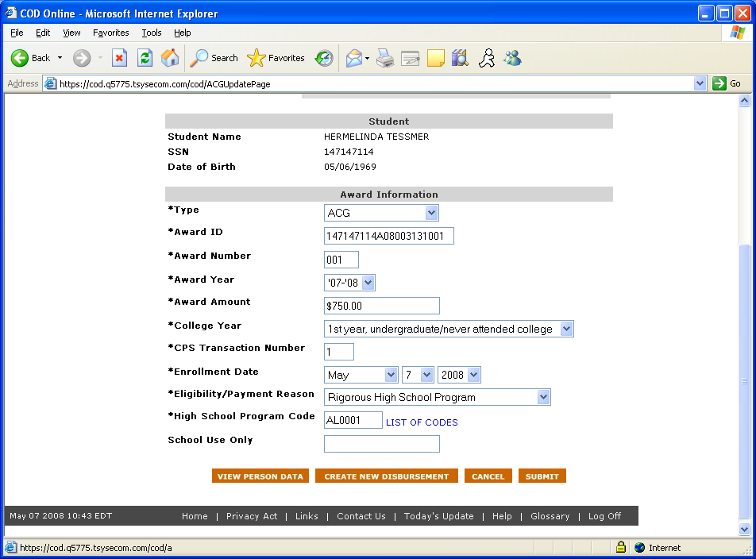The height and width of the screenshot is (559, 756).
Task: Click the Award ID input field
Action: click(x=388, y=236)
